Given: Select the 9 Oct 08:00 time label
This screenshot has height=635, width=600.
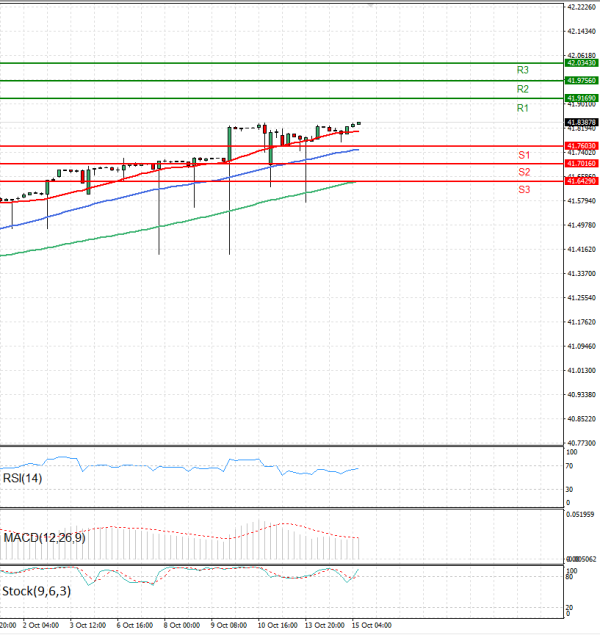Looking at the screenshot, I should 228,625.
